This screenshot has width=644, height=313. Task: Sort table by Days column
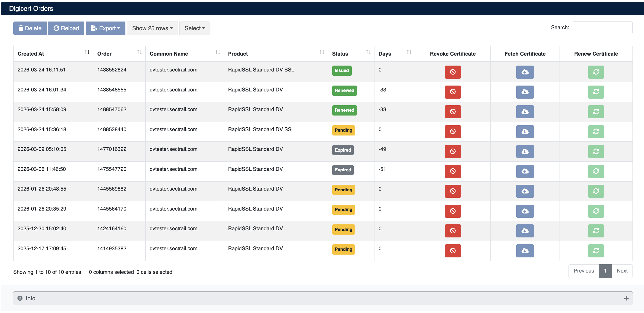[x=395, y=54]
